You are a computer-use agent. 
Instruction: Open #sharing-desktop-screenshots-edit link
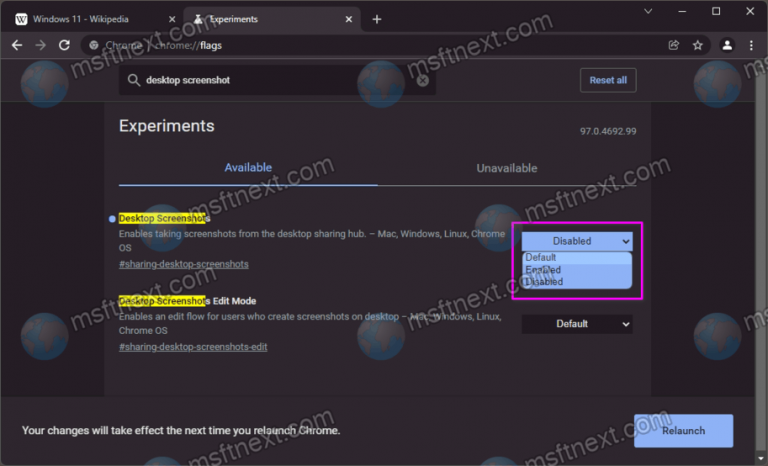coord(193,347)
